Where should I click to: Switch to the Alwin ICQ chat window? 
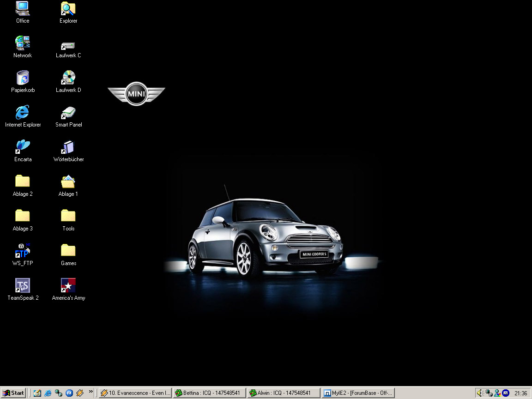click(x=284, y=393)
